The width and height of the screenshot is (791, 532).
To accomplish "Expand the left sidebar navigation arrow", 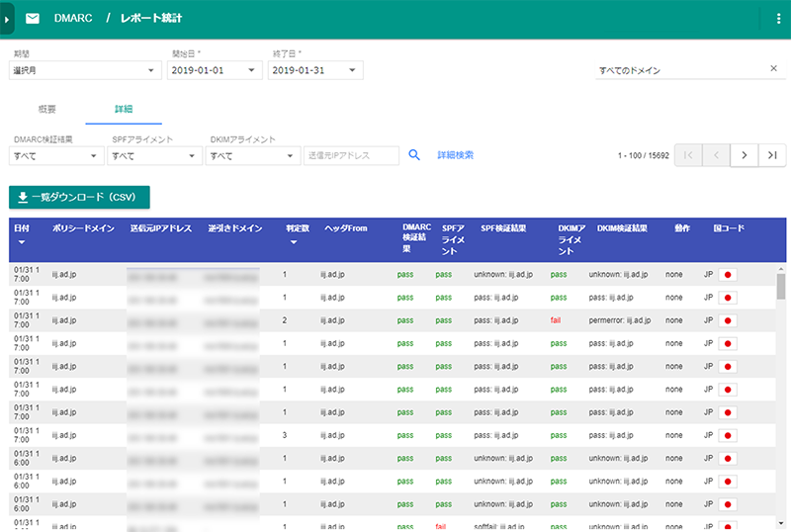I will point(7,19).
